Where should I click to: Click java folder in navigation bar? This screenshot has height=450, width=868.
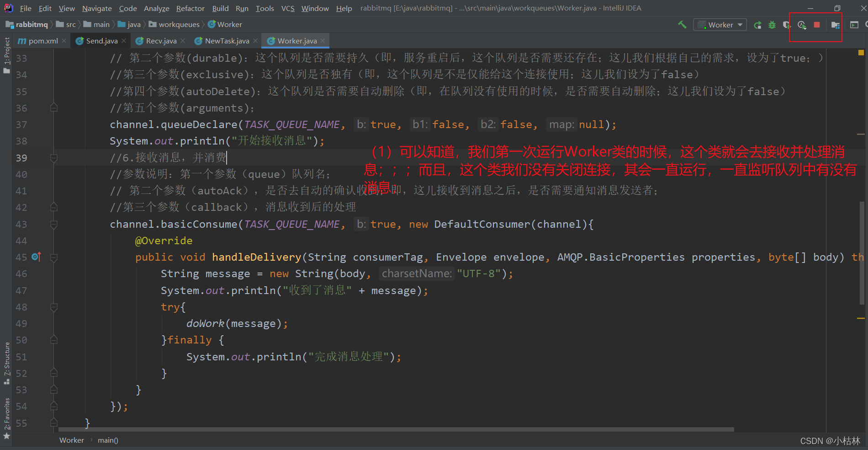pyautogui.click(x=129, y=25)
